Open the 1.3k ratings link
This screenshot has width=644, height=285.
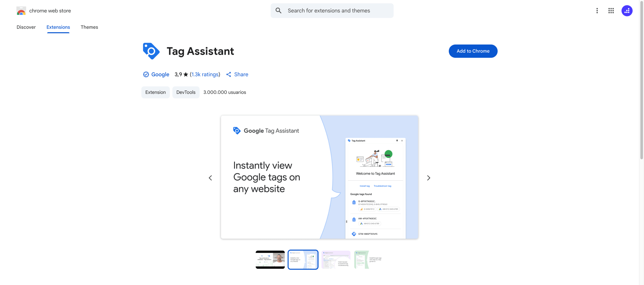point(205,74)
